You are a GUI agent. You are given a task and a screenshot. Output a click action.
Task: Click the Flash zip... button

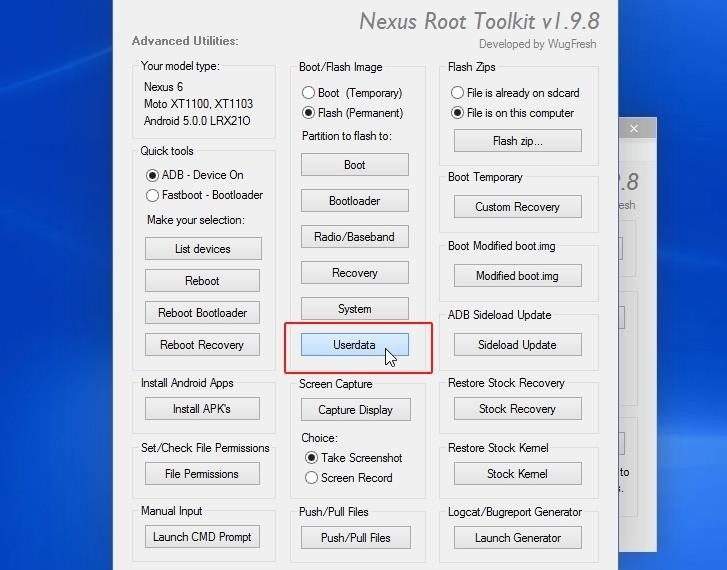point(517,141)
